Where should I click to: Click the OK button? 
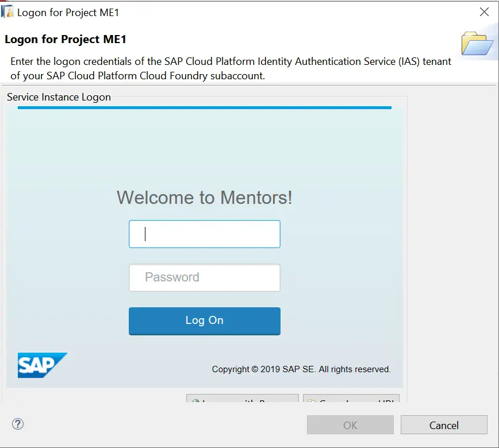(350, 425)
